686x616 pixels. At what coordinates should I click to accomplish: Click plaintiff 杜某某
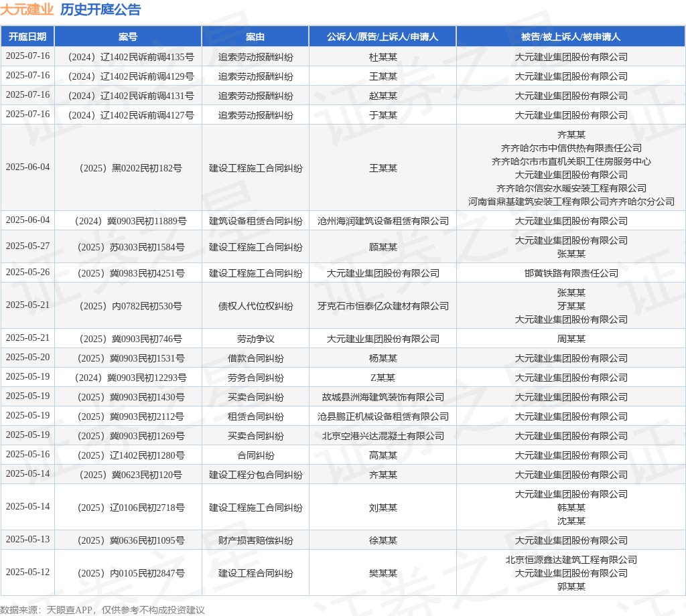click(383, 58)
